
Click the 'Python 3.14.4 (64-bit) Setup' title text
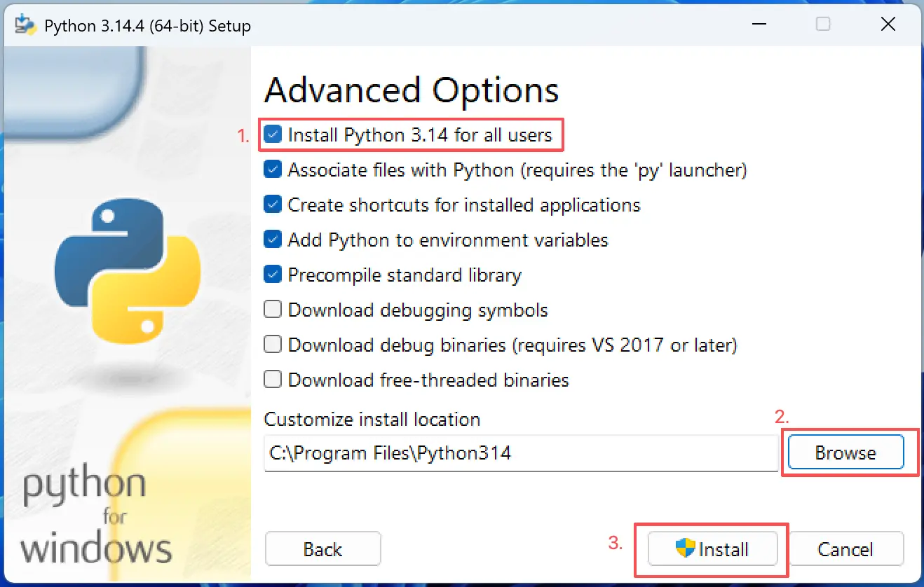pos(147,26)
